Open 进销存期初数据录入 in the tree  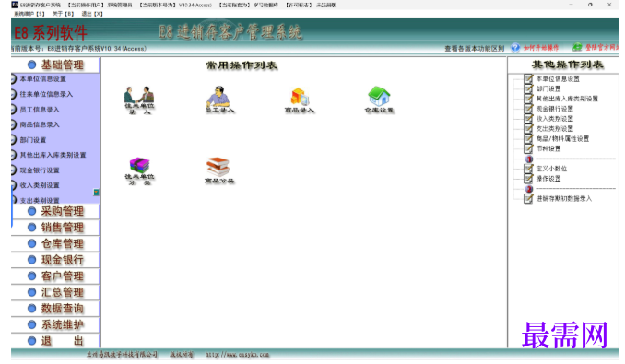[563, 198]
